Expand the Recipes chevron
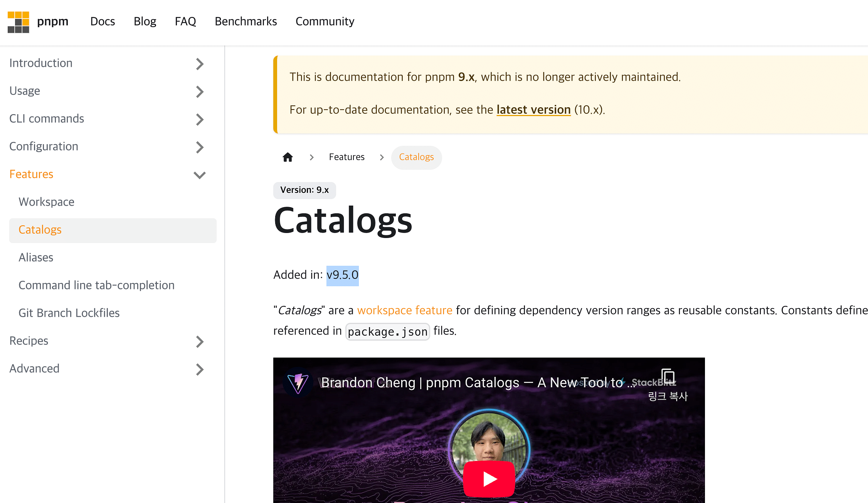The height and width of the screenshot is (503, 868). (199, 341)
